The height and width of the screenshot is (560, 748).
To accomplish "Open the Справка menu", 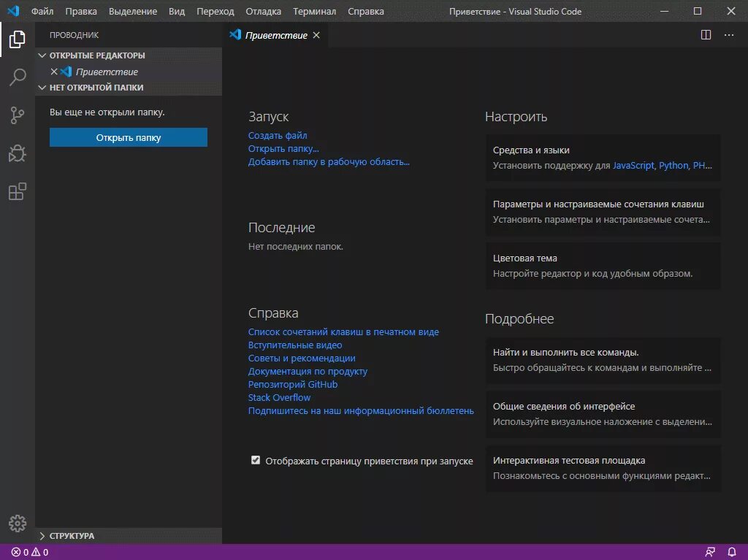I will (x=366, y=11).
